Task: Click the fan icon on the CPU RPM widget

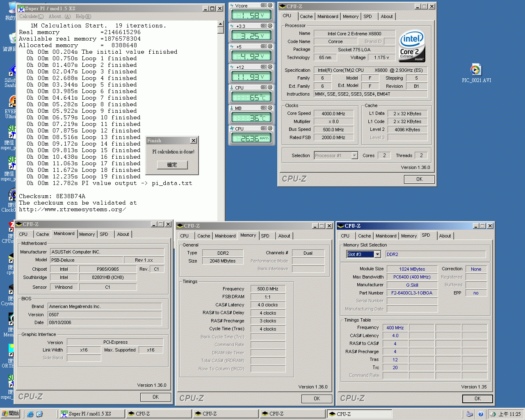Action: 232,128
